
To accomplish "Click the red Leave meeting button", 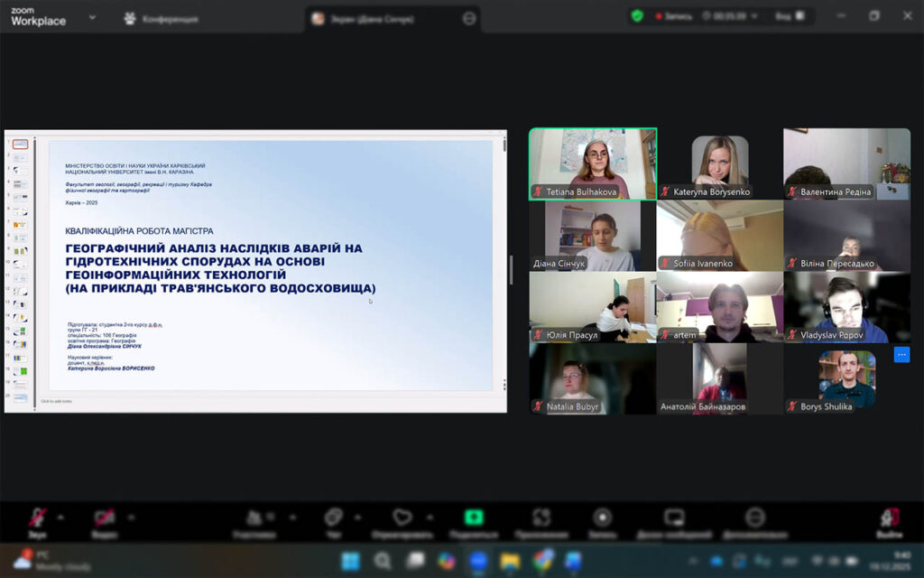I will 888,518.
